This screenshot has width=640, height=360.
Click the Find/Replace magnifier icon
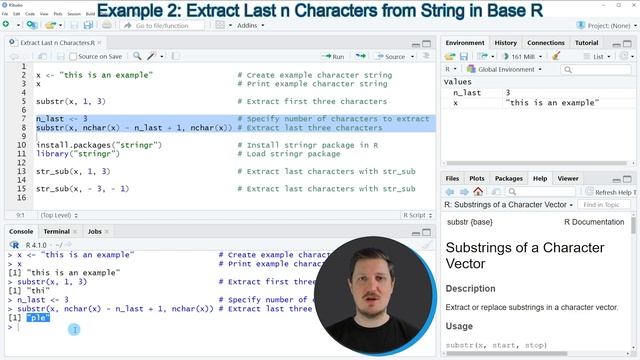(x=137, y=56)
